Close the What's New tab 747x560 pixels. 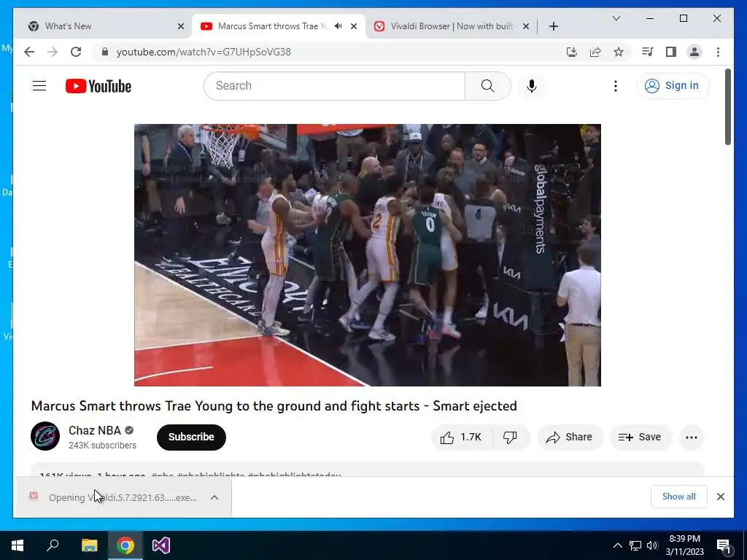pos(181,26)
